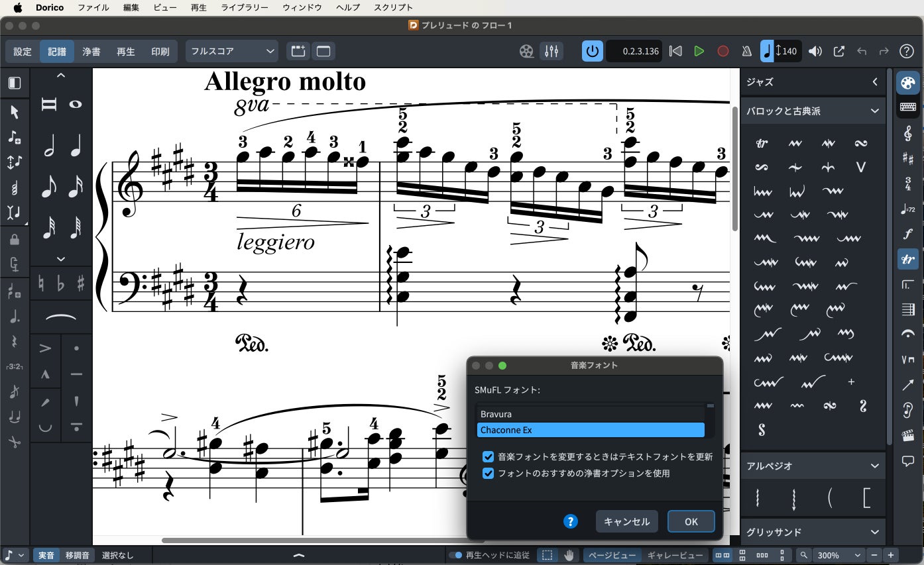Screen dimensions: 924x565
Task: Switch to 浄書 mode
Action: coord(91,51)
